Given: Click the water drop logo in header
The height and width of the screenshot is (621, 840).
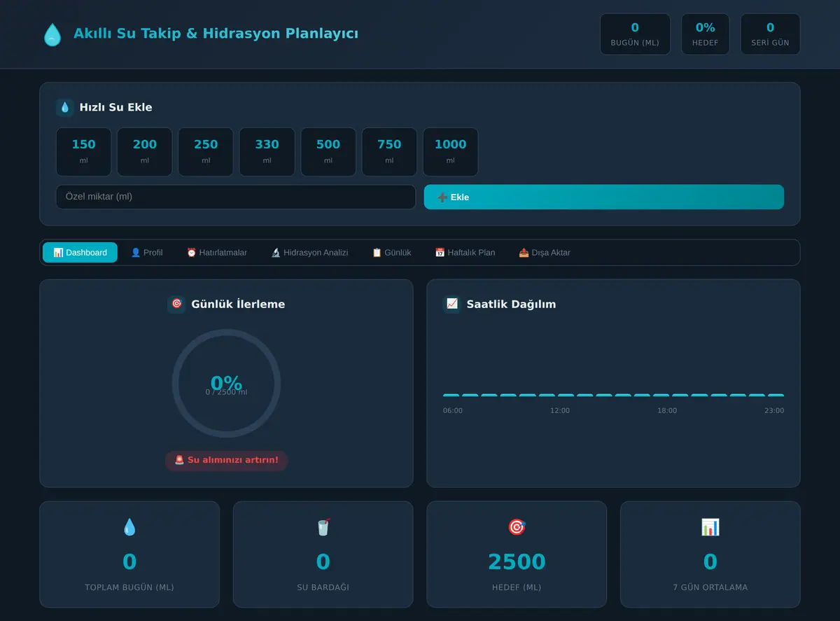Looking at the screenshot, I should click(x=52, y=34).
